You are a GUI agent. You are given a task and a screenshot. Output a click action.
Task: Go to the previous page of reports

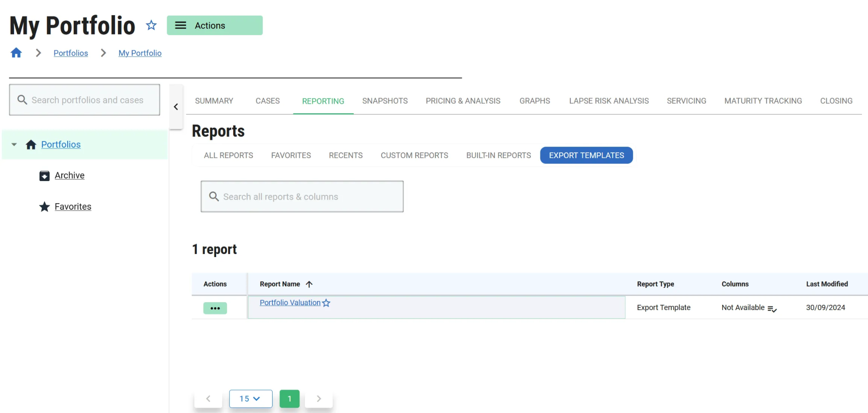pos(208,399)
